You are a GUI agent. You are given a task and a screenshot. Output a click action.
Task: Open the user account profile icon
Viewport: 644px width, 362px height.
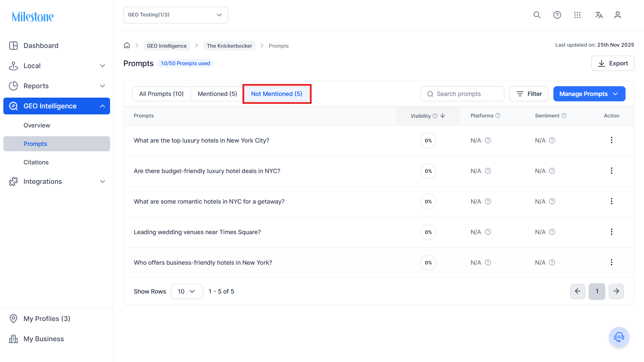click(617, 15)
